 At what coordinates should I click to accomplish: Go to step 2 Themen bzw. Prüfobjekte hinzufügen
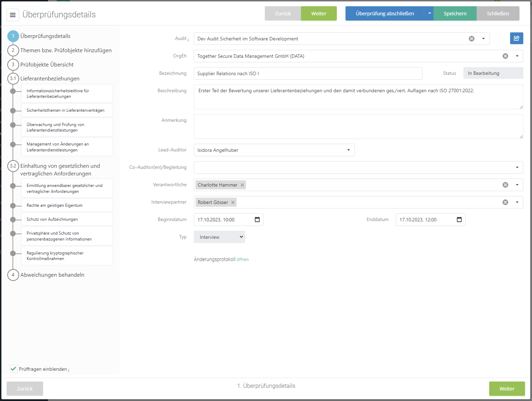tap(66, 50)
